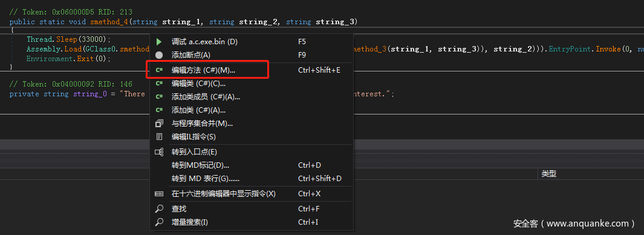This screenshot has height=235, width=644.
Task: Select 转到入口点(E) menu item
Action: click(252, 152)
